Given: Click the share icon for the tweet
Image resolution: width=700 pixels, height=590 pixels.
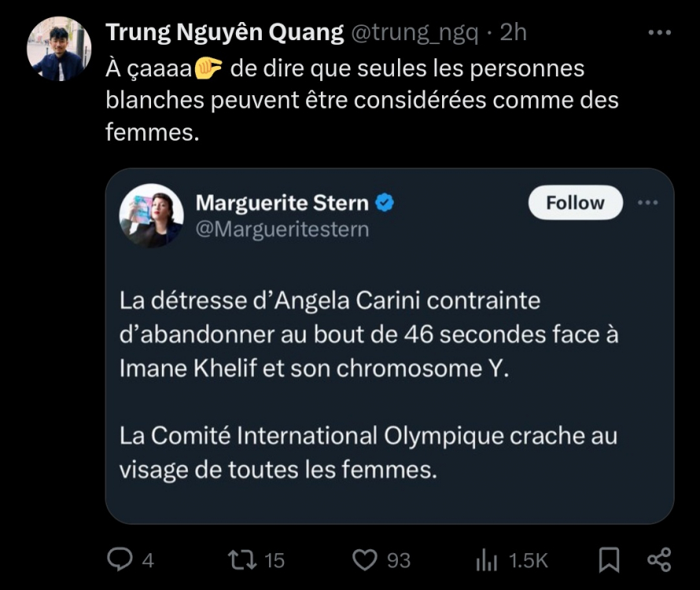Looking at the screenshot, I should point(658,559).
